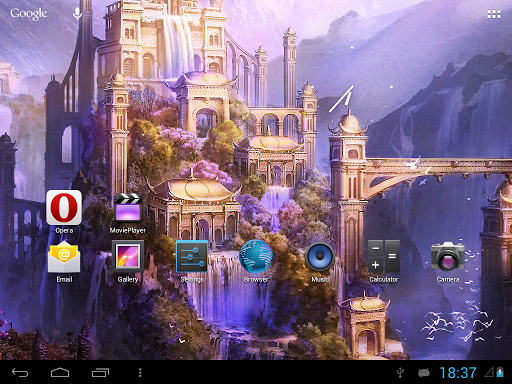Open the Opera browser app
Screen dimensions: 512x384
pos(64,208)
